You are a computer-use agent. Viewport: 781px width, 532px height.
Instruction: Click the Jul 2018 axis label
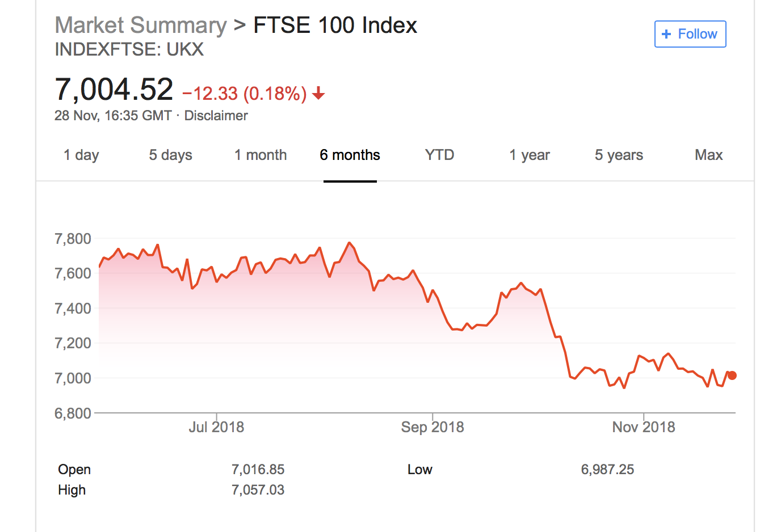coord(216,427)
